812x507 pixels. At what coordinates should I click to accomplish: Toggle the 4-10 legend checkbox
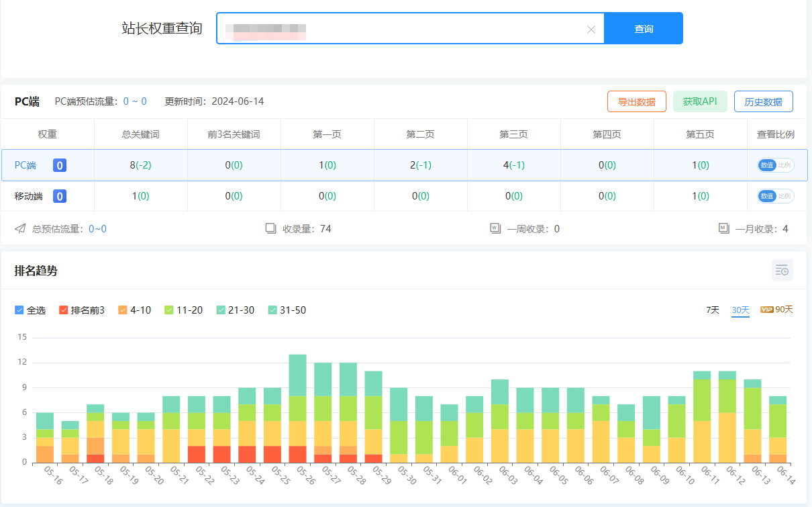pos(122,310)
